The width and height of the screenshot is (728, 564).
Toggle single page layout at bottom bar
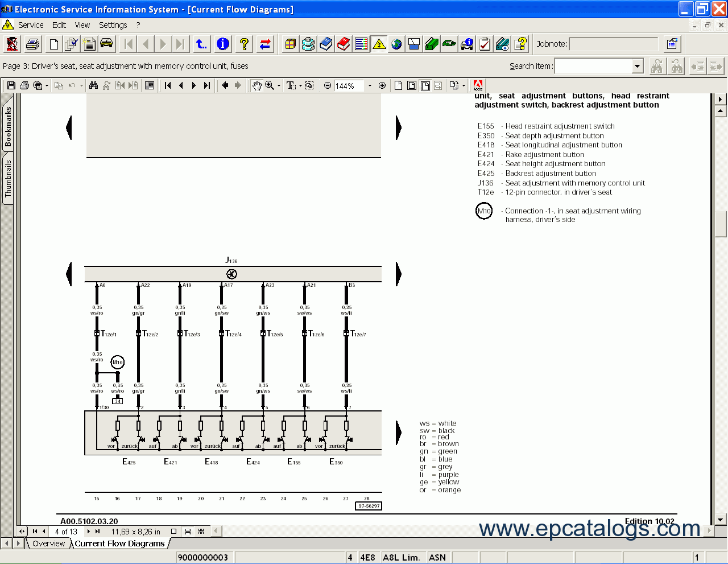[x=174, y=532]
